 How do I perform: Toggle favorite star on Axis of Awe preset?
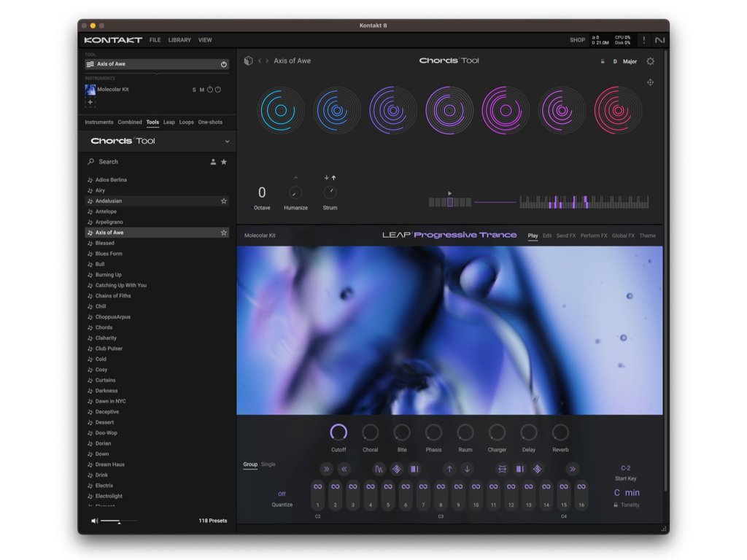pos(223,233)
